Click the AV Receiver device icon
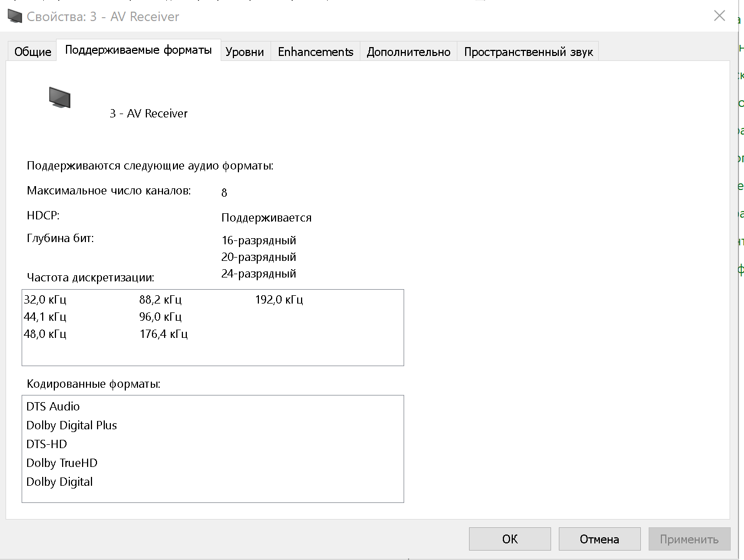This screenshot has height=560, width=744. tap(59, 97)
